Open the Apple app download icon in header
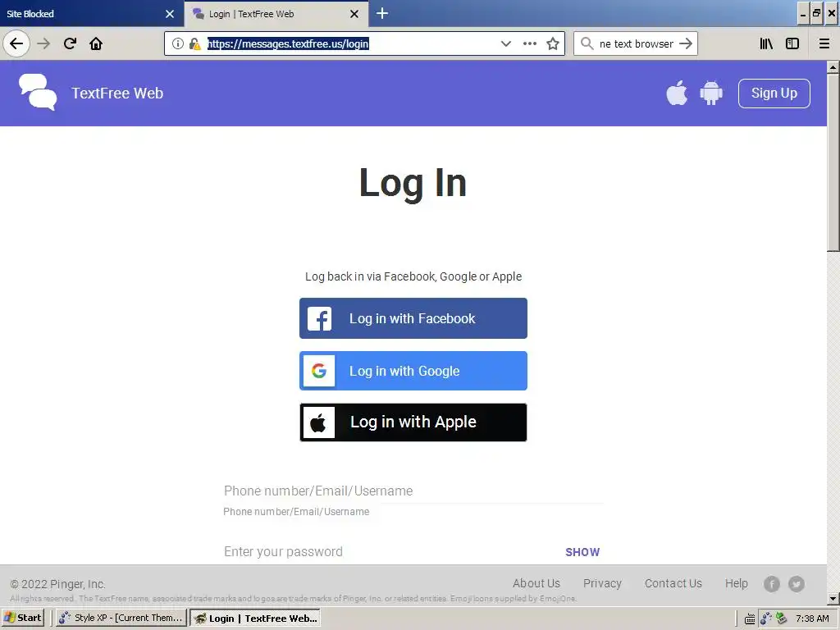Image resolution: width=840 pixels, height=630 pixels. (677, 93)
